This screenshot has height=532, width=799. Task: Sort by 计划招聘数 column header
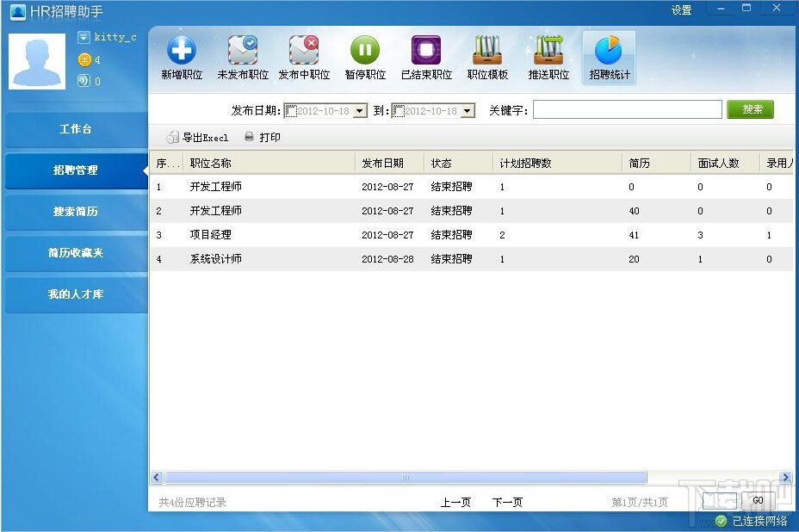coord(557,163)
